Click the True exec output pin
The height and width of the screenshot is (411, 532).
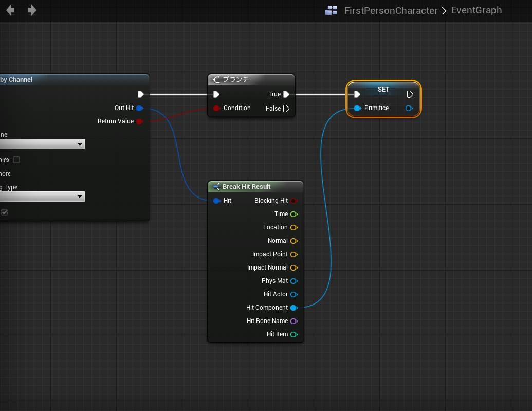coord(286,94)
